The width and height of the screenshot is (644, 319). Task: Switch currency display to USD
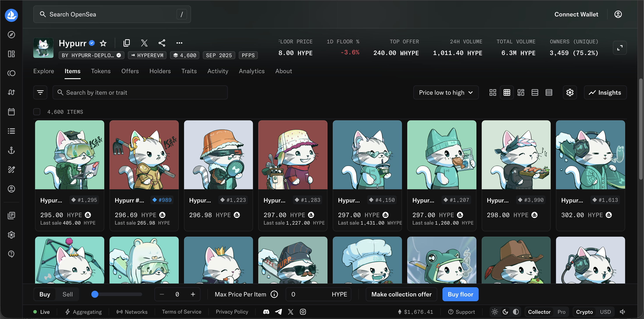point(605,312)
